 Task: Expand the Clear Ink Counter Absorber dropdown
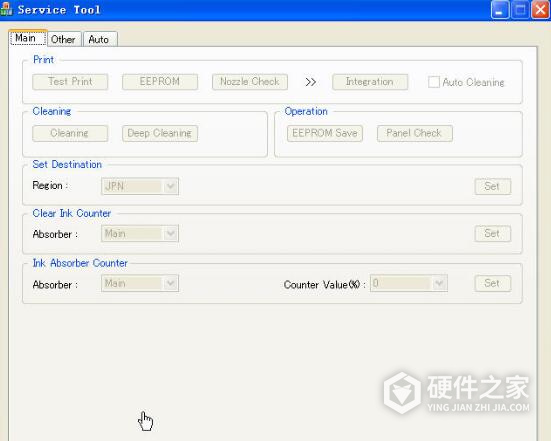[x=140, y=234]
